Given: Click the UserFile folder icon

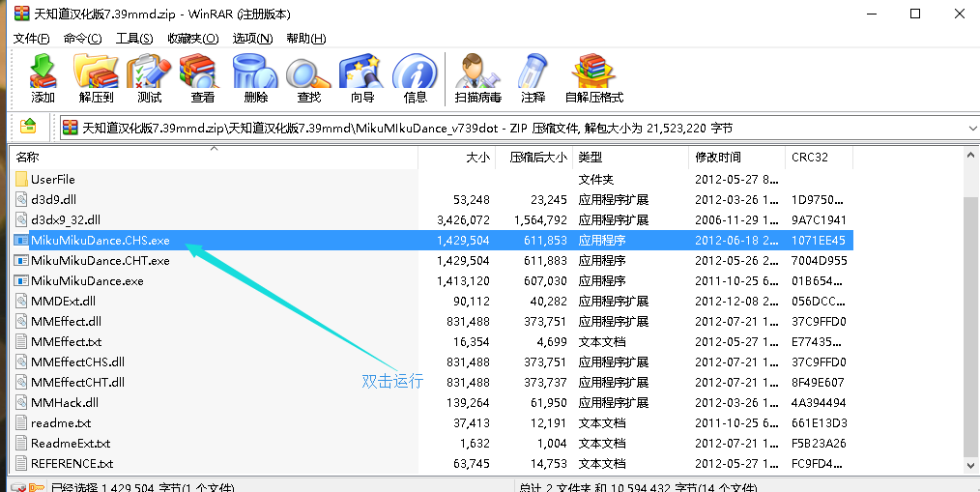Looking at the screenshot, I should coord(22,180).
